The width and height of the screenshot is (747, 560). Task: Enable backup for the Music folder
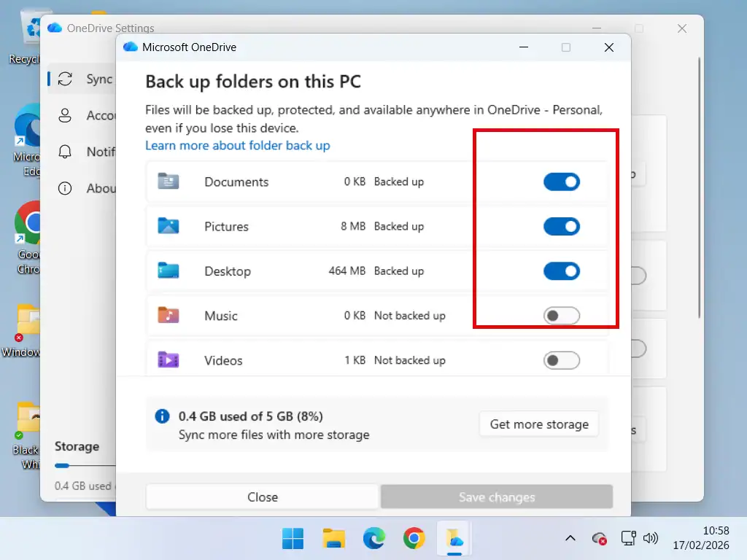(x=562, y=315)
